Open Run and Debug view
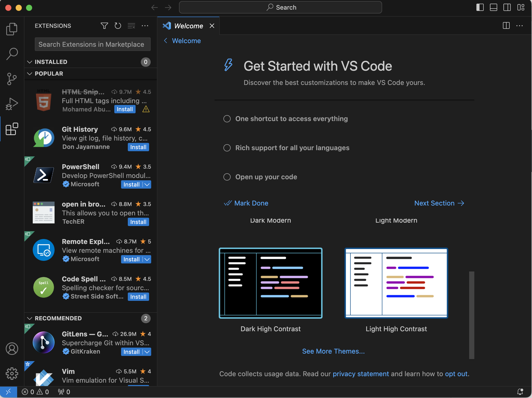Screen dimensions: 532x398 [12, 104]
